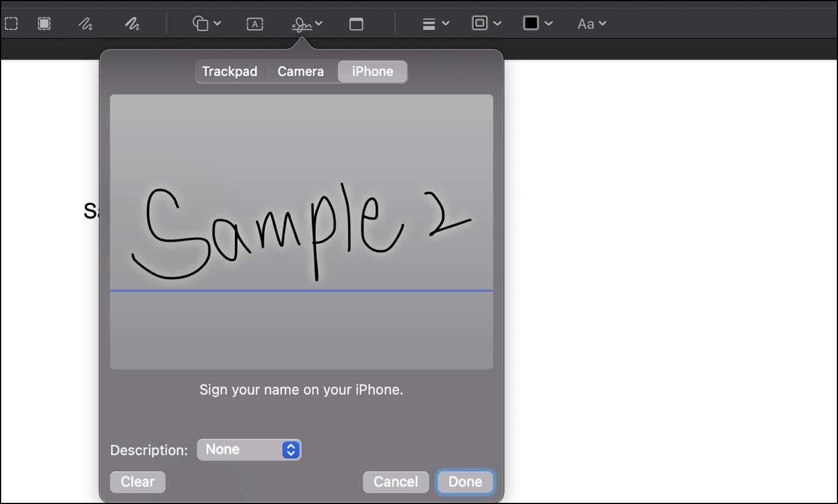Choose the Instant Alpha selection tool
This screenshot has width=838, height=504.
click(44, 24)
